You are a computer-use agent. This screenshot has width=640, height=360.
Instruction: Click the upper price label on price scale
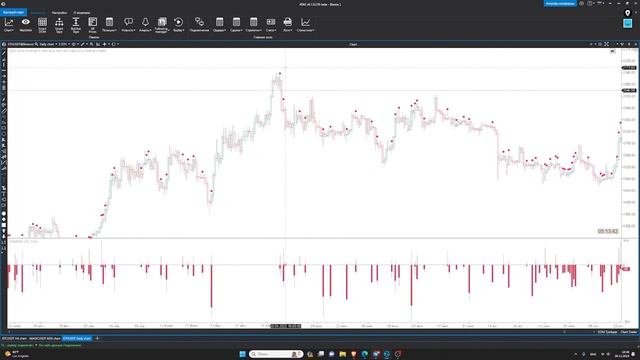pyautogui.click(x=629, y=68)
